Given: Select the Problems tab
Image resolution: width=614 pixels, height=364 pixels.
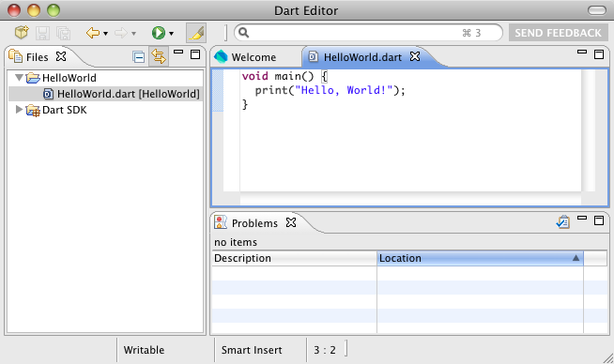Looking at the screenshot, I should coord(254,223).
